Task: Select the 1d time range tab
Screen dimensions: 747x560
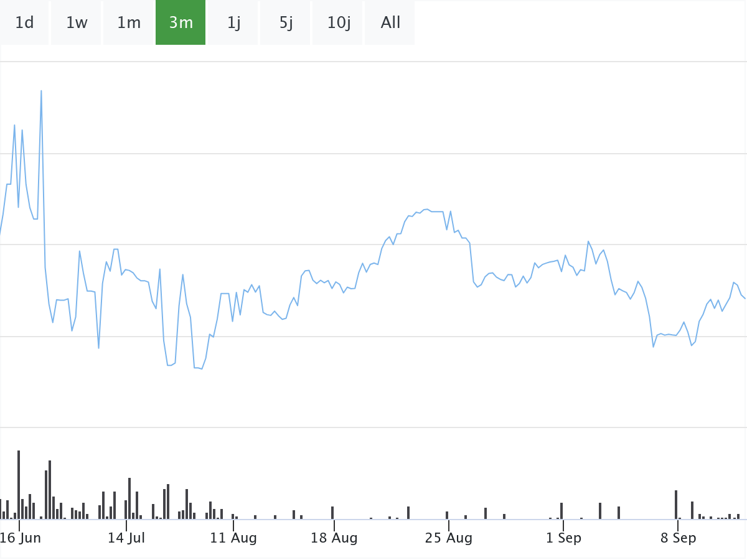Action: 24,22
